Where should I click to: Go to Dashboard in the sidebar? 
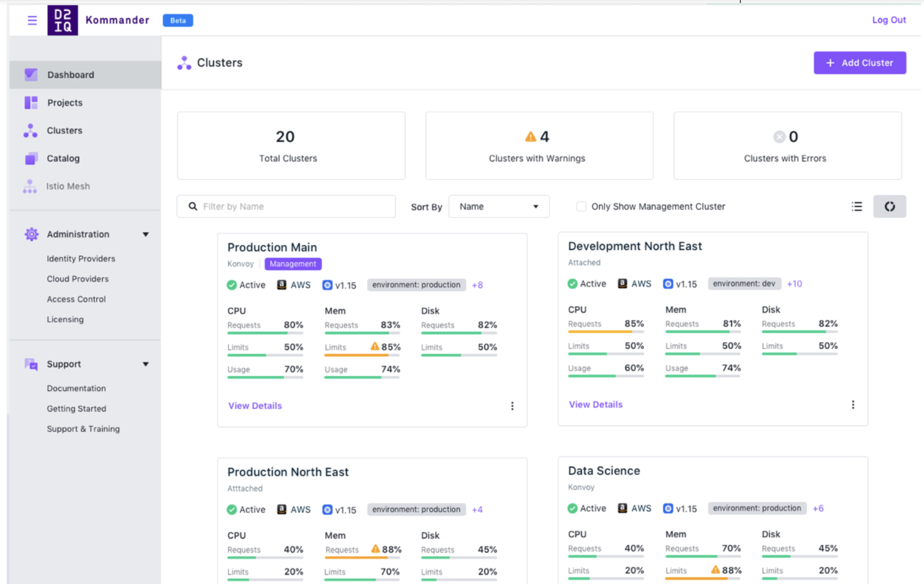(85, 75)
